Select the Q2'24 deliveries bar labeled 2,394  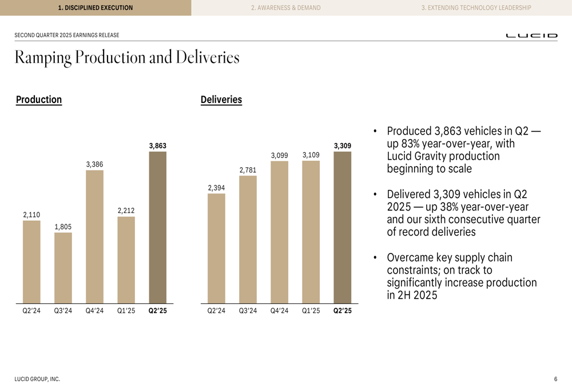(216, 248)
